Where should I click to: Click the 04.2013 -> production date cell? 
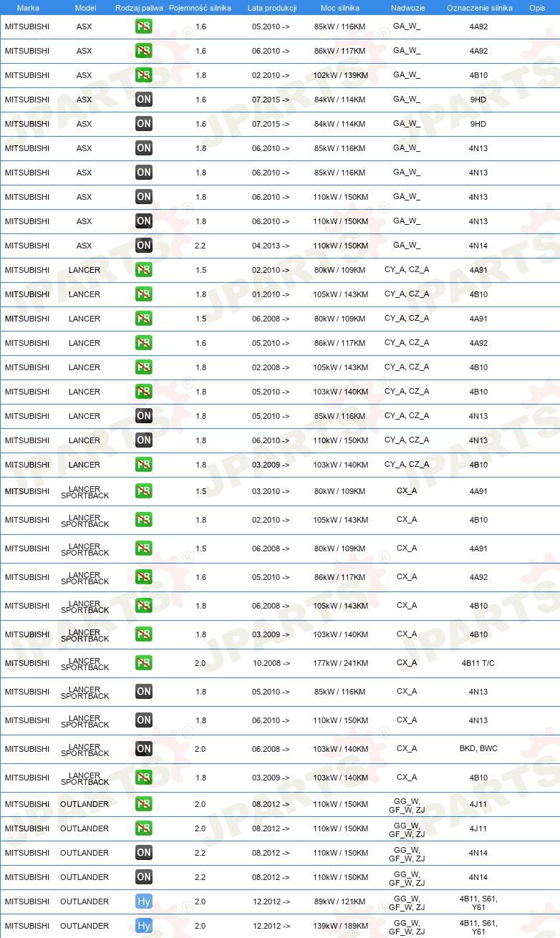tap(271, 246)
